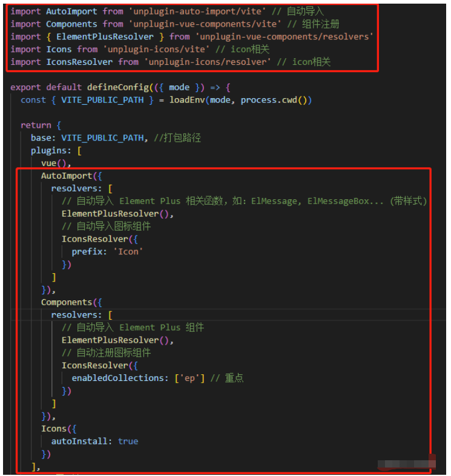The width and height of the screenshot is (451, 476).
Task: Click 'import Icons' identifier
Action: click(x=59, y=50)
